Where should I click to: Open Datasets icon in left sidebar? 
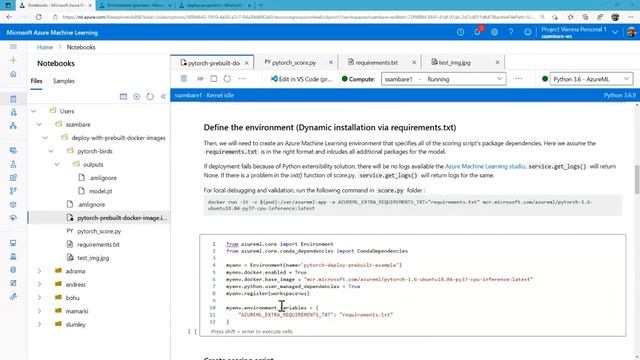[13, 151]
